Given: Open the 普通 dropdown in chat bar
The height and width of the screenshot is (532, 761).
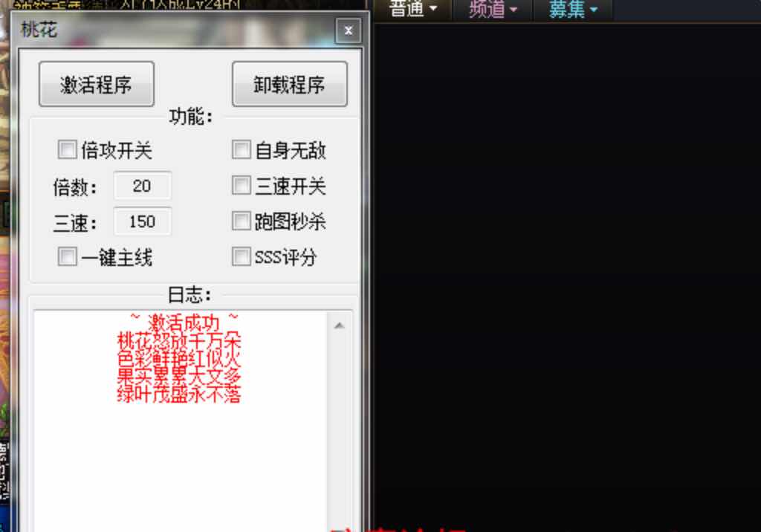Looking at the screenshot, I should (413, 9).
